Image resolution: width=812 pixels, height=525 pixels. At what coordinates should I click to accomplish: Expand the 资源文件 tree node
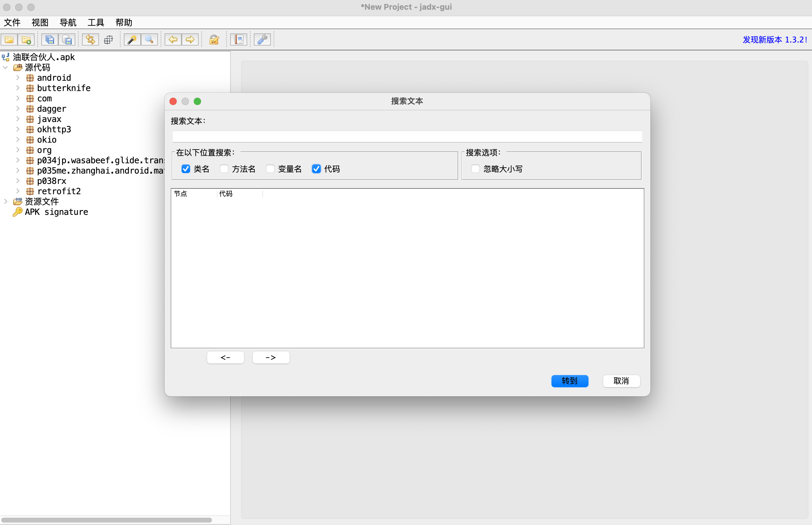(x=5, y=202)
